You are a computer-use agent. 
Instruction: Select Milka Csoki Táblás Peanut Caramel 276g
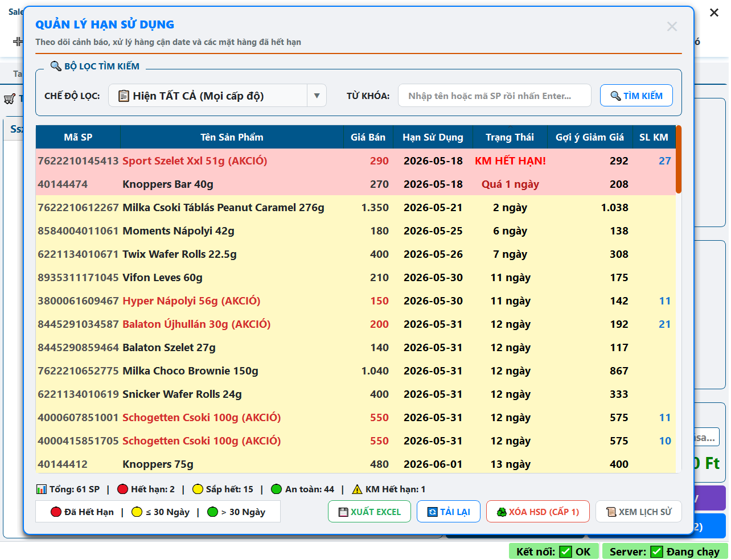[356, 208]
